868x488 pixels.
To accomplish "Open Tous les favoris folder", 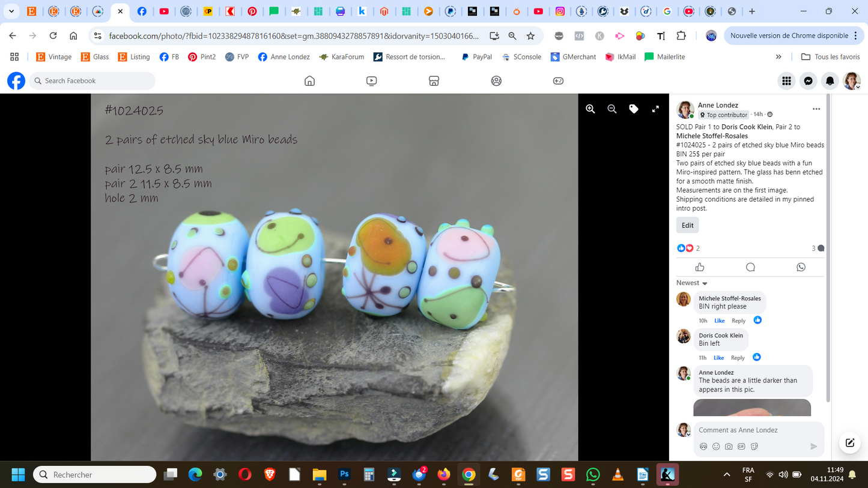I will tap(830, 56).
